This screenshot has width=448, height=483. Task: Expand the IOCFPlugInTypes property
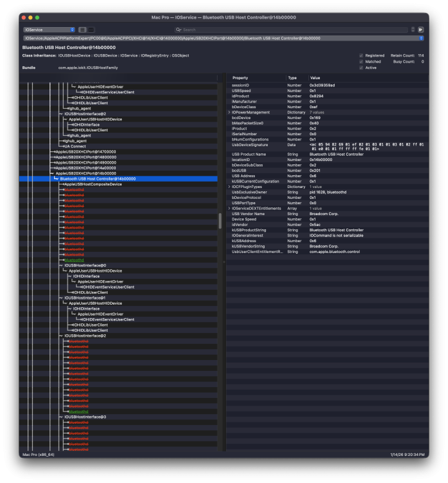pos(229,187)
